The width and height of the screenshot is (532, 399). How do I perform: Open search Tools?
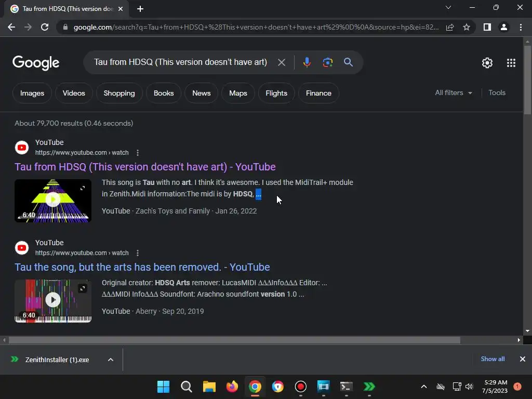[497, 92]
